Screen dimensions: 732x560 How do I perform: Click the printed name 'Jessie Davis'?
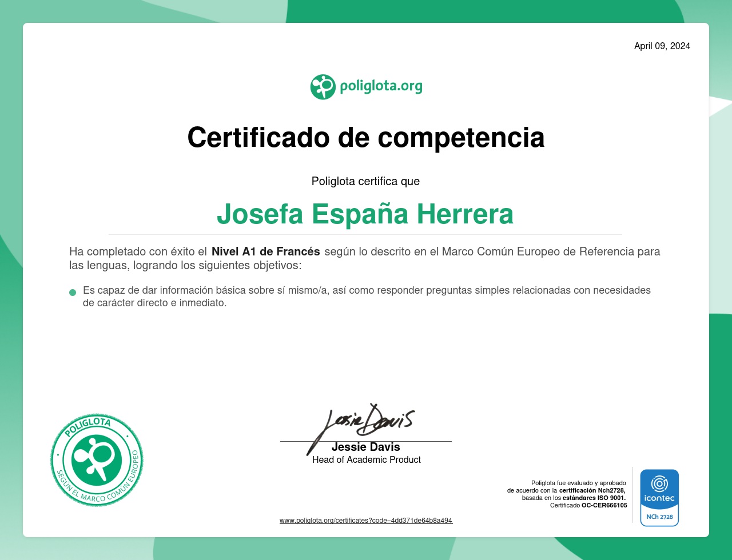pos(366,447)
